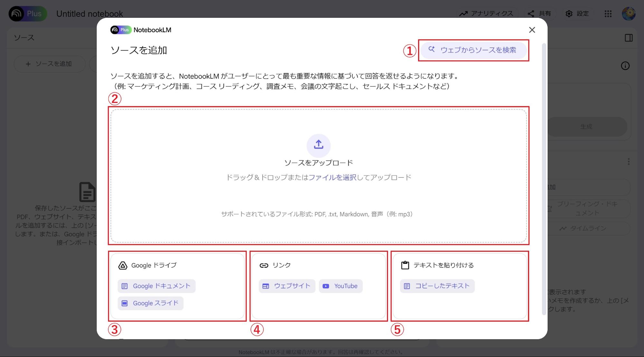
Task: Click the upload arrow icon
Action: pos(319,145)
